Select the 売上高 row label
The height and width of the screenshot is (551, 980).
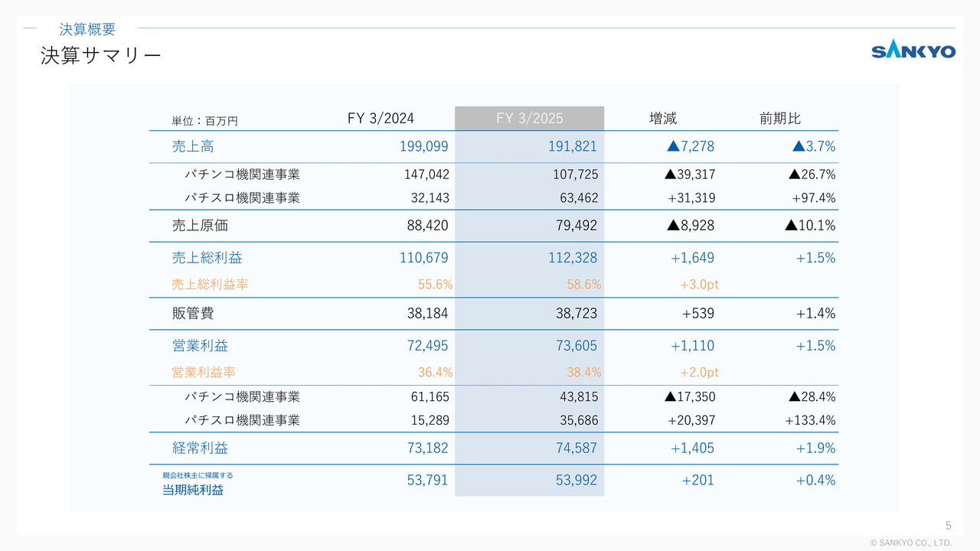coord(193,146)
